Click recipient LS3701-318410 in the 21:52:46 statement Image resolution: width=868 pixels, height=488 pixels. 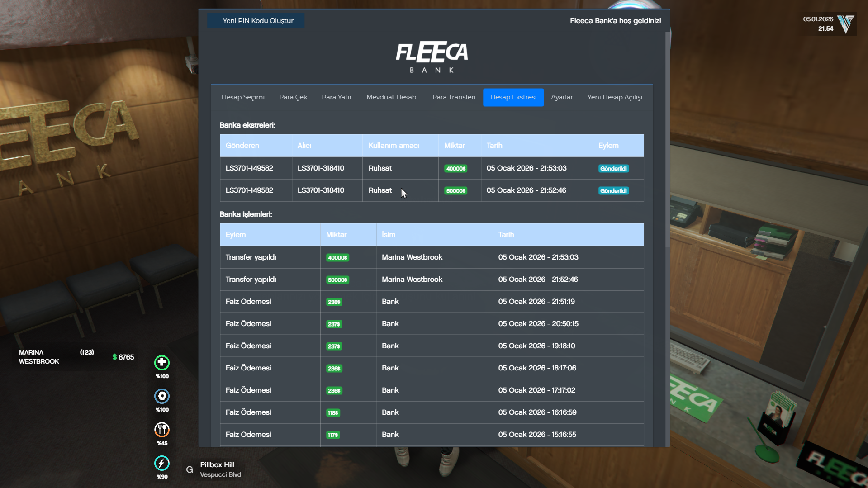(321, 190)
